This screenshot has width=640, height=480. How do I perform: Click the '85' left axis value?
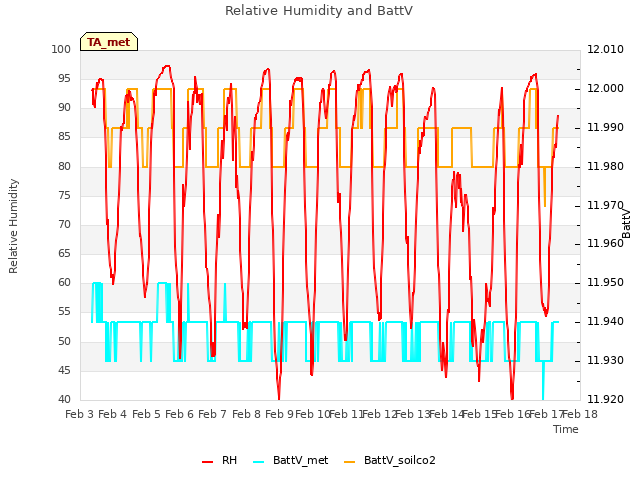(64, 136)
